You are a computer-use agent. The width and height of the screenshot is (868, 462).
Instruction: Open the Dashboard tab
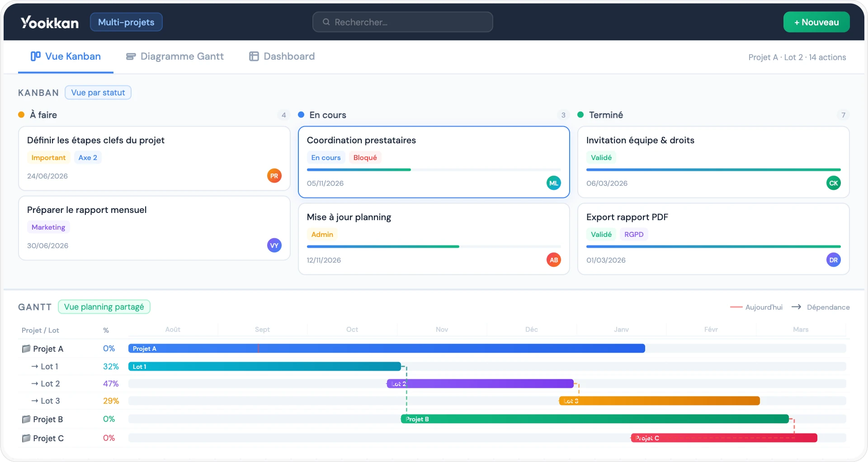tap(282, 57)
